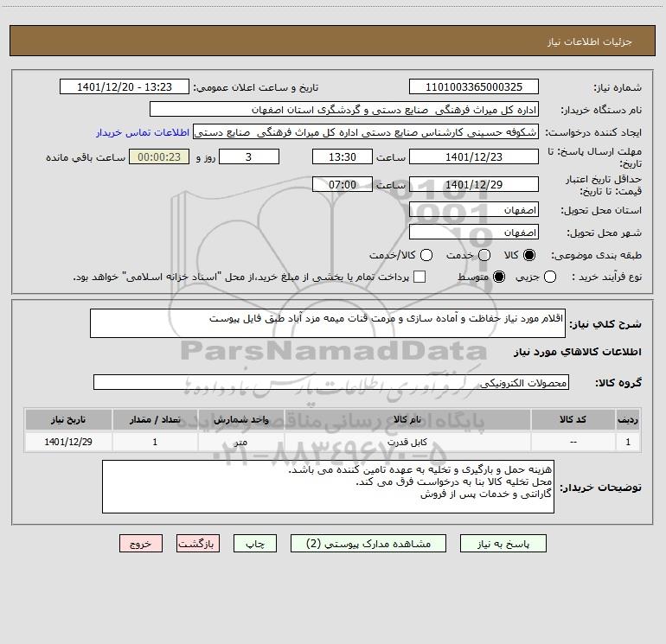Image resolution: width=666 pixels, height=644 pixels.
Task: Click the 1401/12/29 need date table cell
Action: (x=68, y=442)
